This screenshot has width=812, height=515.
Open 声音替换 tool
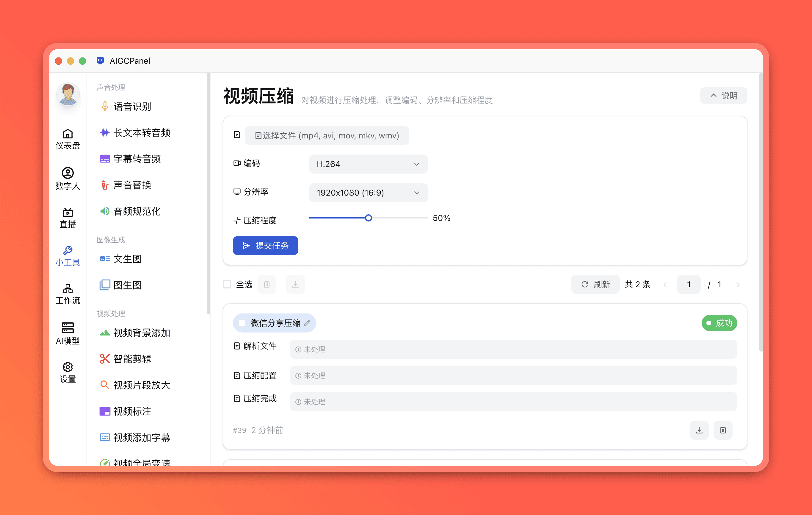(126, 185)
